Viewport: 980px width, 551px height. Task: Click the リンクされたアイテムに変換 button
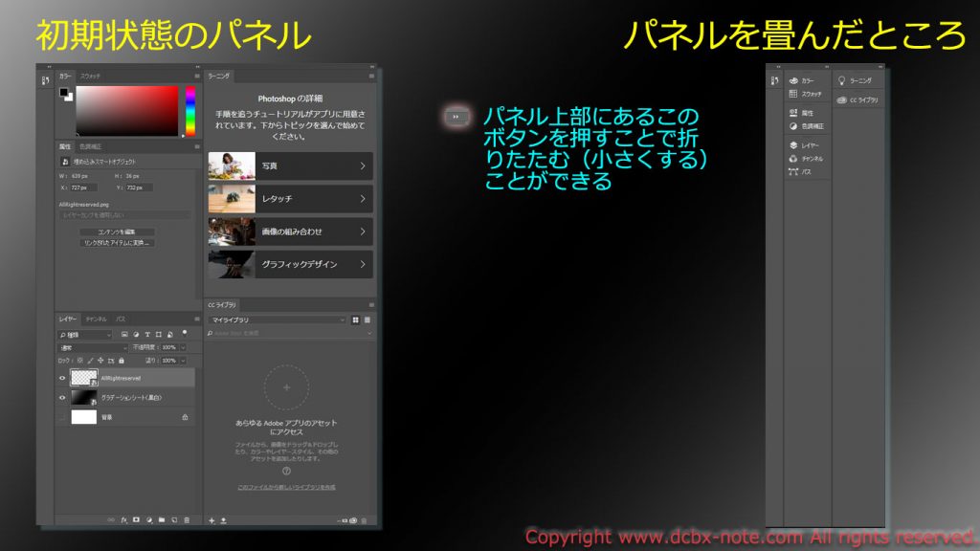pyautogui.click(x=117, y=242)
